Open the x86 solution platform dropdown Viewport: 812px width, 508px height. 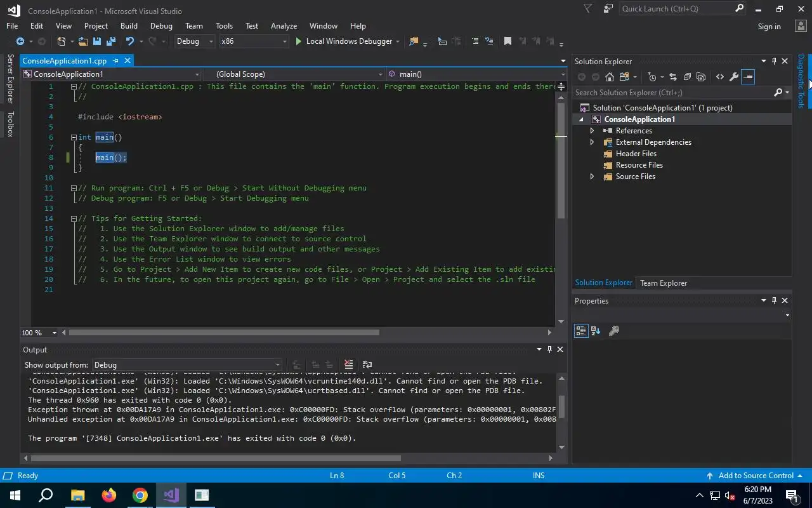[254, 41]
